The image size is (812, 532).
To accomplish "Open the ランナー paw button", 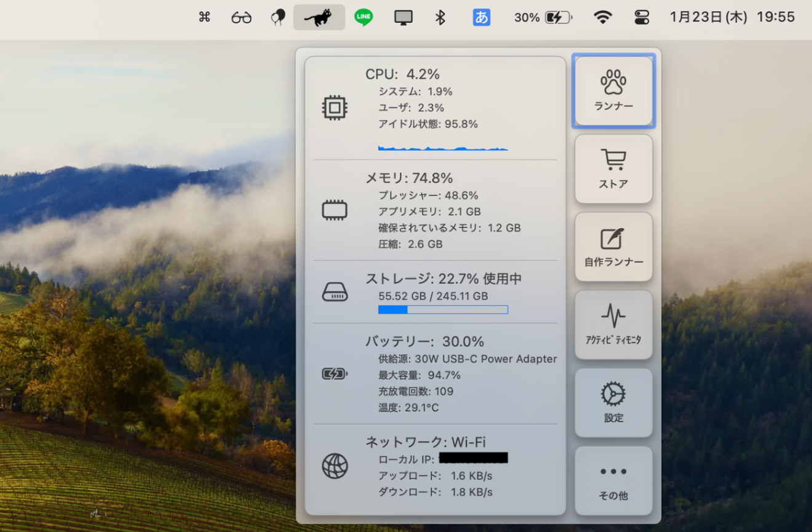I will [x=613, y=91].
